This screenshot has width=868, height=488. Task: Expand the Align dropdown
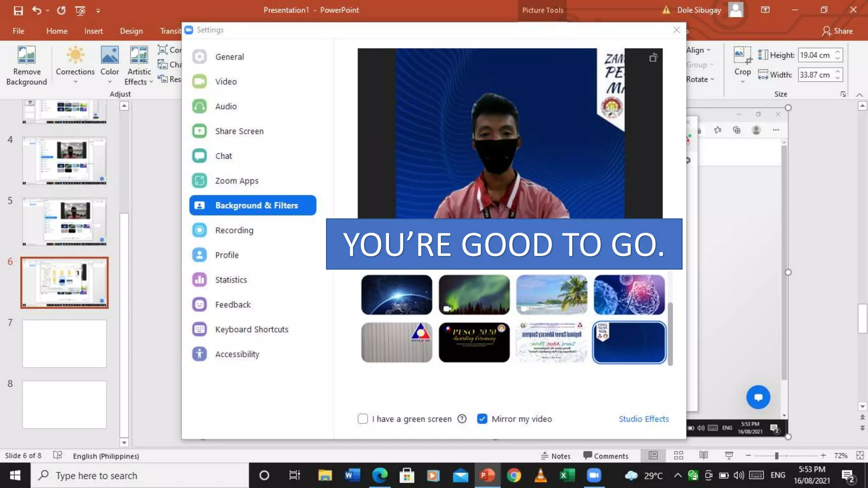(698, 50)
